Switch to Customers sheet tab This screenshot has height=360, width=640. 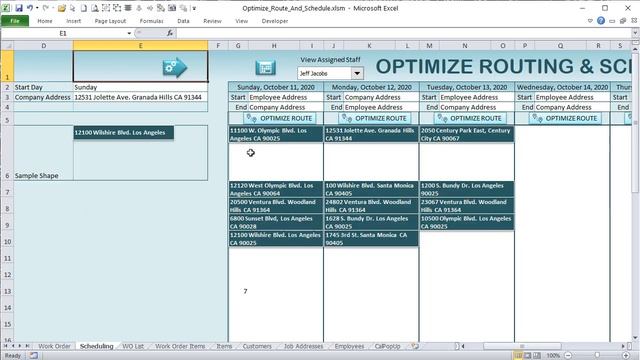(257, 346)
